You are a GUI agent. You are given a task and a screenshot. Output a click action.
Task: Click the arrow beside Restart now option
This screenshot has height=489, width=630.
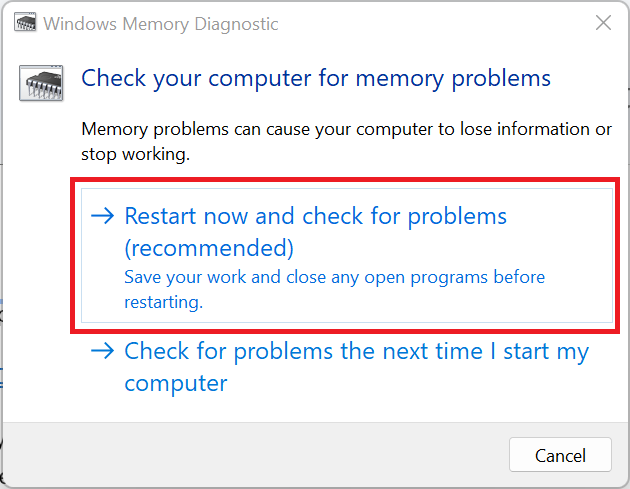tap(102, 216)
